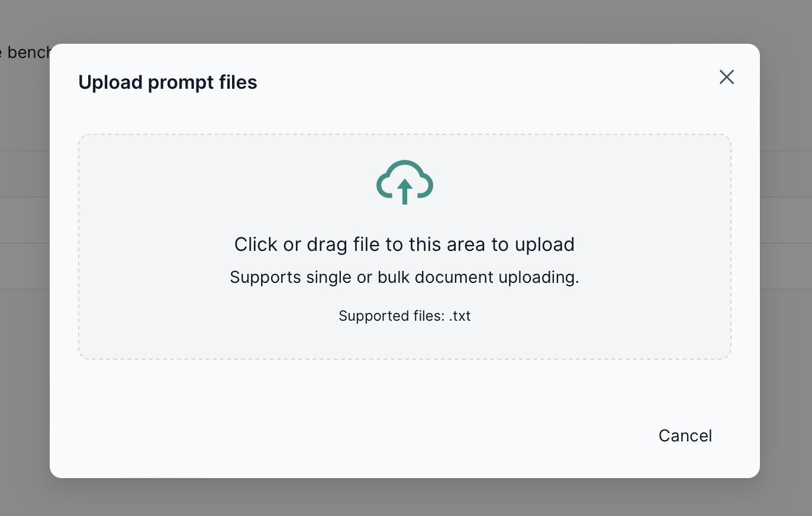The height and width of the screenshot is (516, 812).
Task: Click the upload icon above the instructions text
Action: [x=404, y=182]
